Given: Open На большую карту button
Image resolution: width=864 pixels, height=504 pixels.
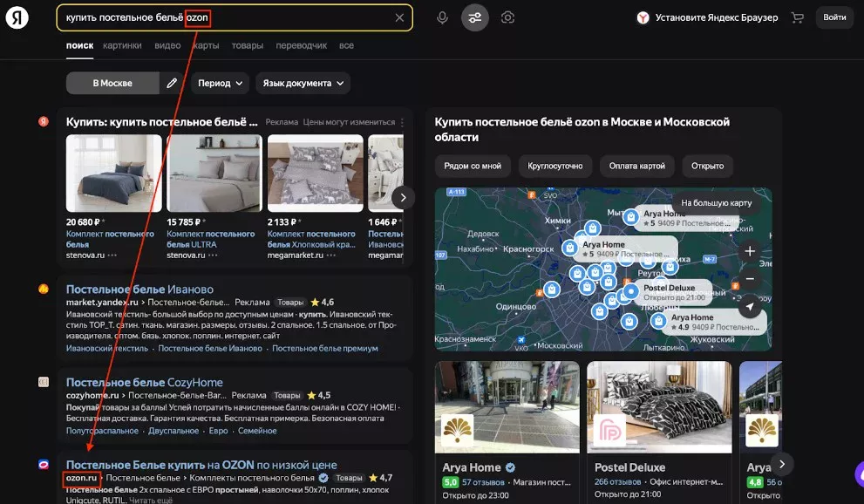Looking at the screenshot, I should [717, 202].
